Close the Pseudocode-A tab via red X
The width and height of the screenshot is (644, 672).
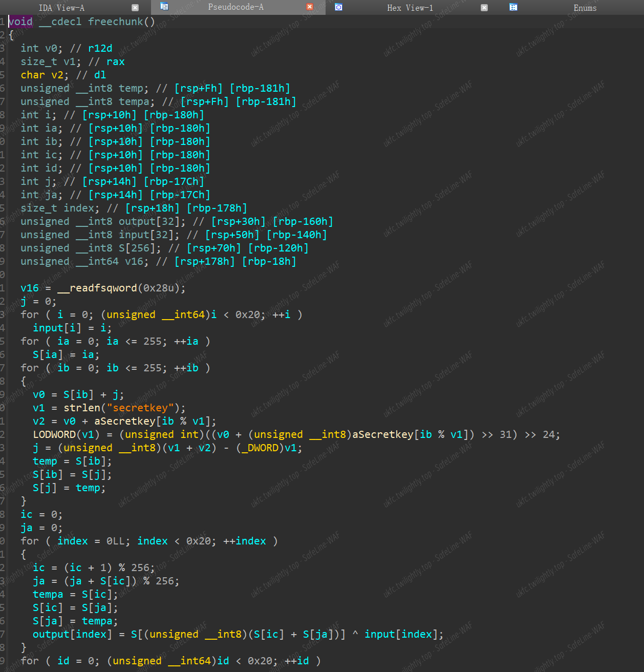coord(309,7)
